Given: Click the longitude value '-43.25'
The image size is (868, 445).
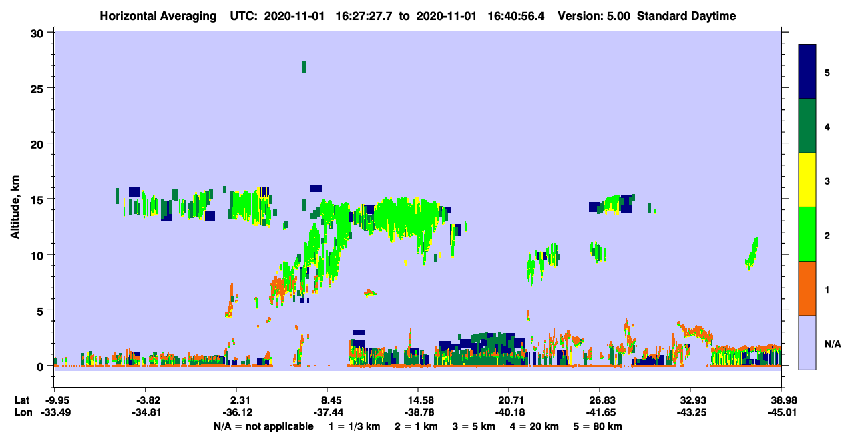Looking at the screenshot, I should (690, 412).
